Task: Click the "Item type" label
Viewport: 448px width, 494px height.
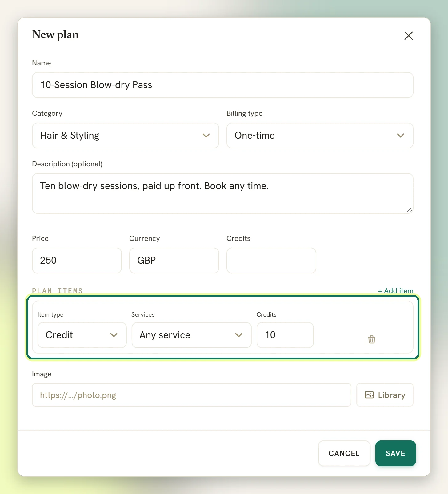Action: coord(50,314)
